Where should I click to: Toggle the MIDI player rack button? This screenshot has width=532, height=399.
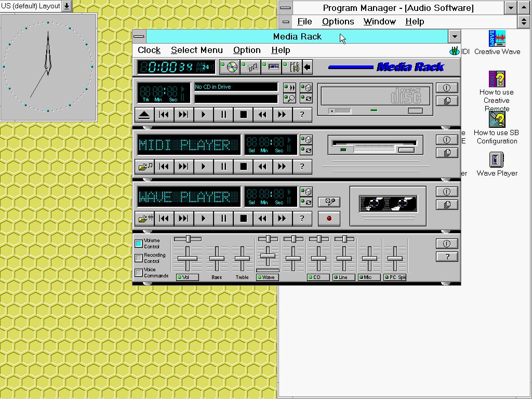coord(250,67)
